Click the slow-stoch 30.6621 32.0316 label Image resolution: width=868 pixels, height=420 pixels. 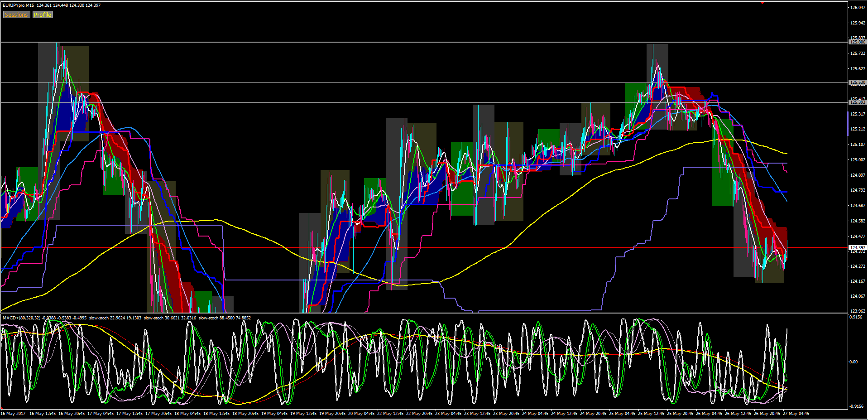click(170, 318)
